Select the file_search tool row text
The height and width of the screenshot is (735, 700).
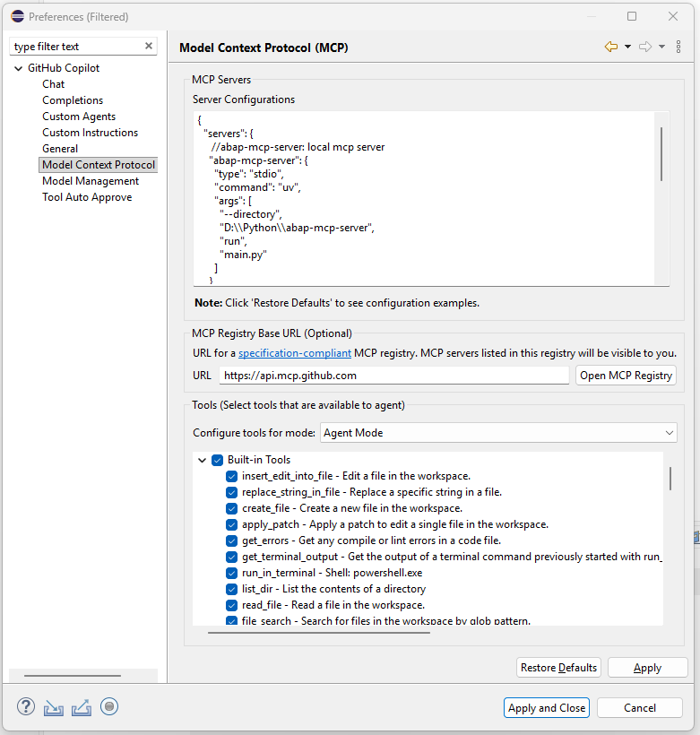click(x=386, y=620)
